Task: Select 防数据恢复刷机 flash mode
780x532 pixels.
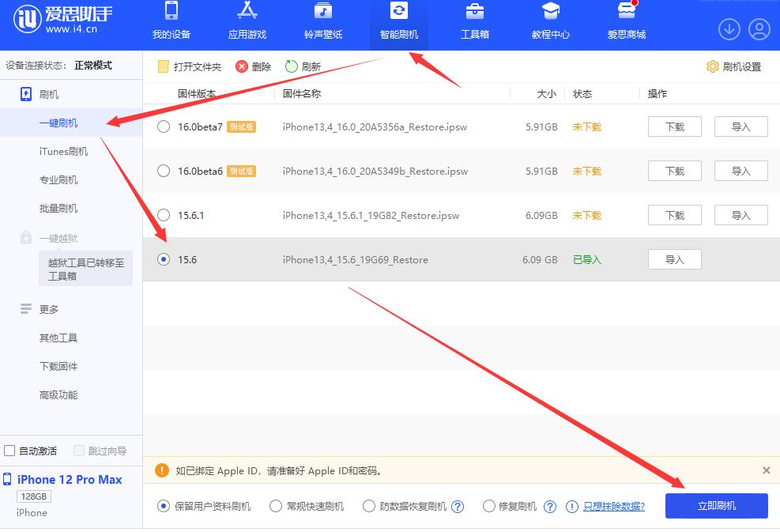Action: [368, 506]
